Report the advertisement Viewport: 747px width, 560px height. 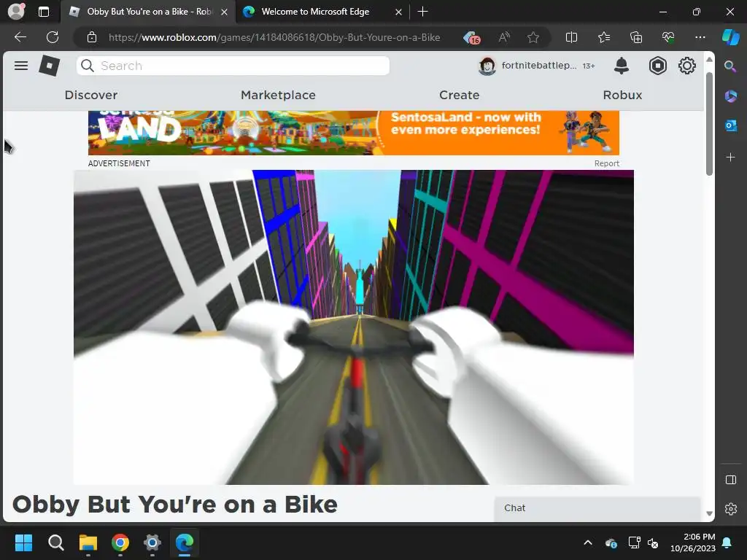click(x=606, y=163)
